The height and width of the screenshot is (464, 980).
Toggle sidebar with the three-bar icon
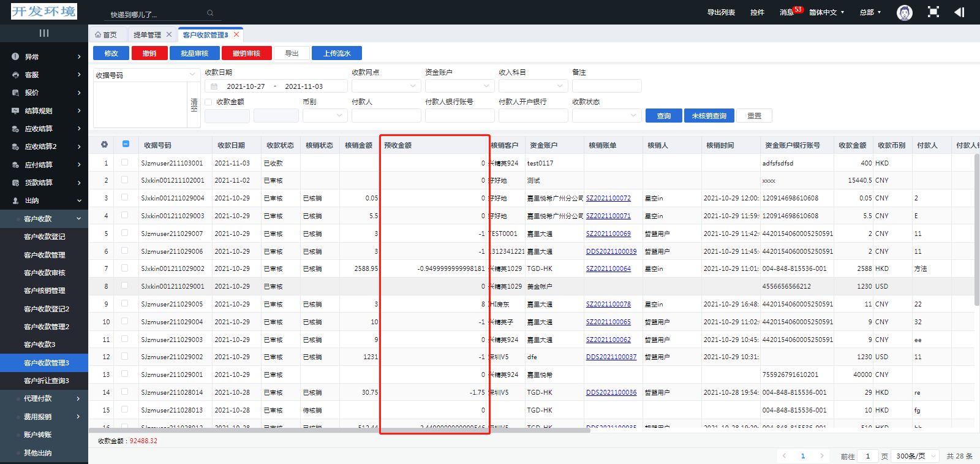point(44,33)
